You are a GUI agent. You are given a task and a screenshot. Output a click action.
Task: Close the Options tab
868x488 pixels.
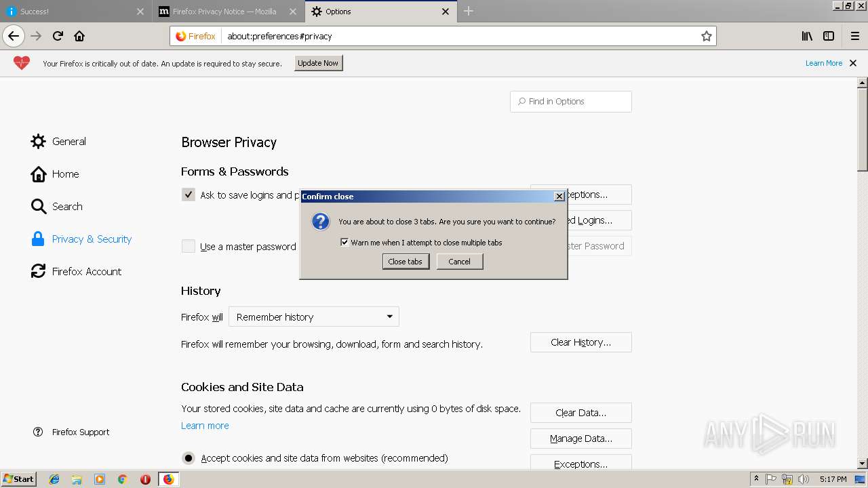(x=446, y=12)
